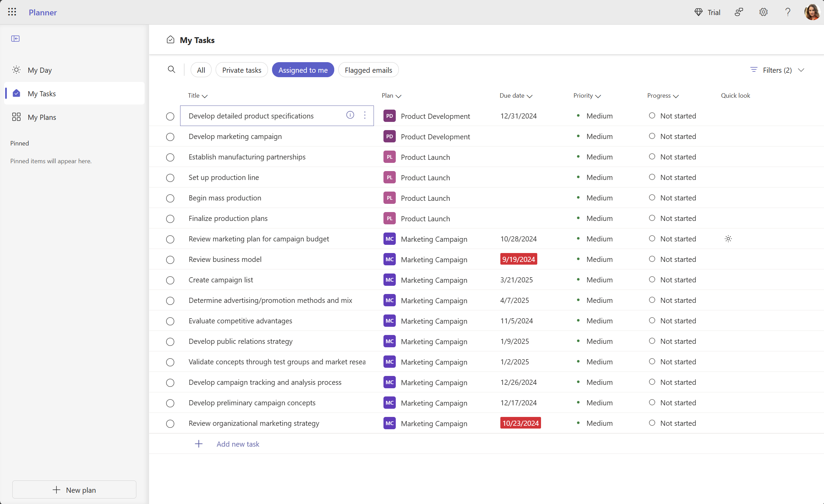
Task: Click Add new task button
Action: (238, 444)
